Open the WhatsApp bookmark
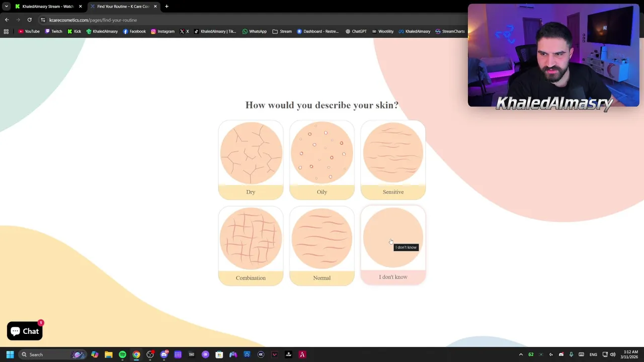 point(255,31)
